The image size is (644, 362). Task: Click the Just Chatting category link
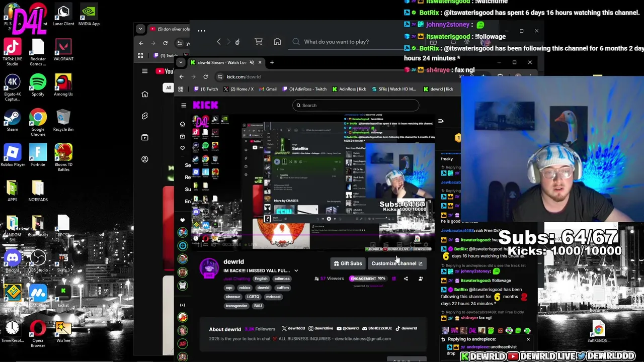(x=236, y=279)
